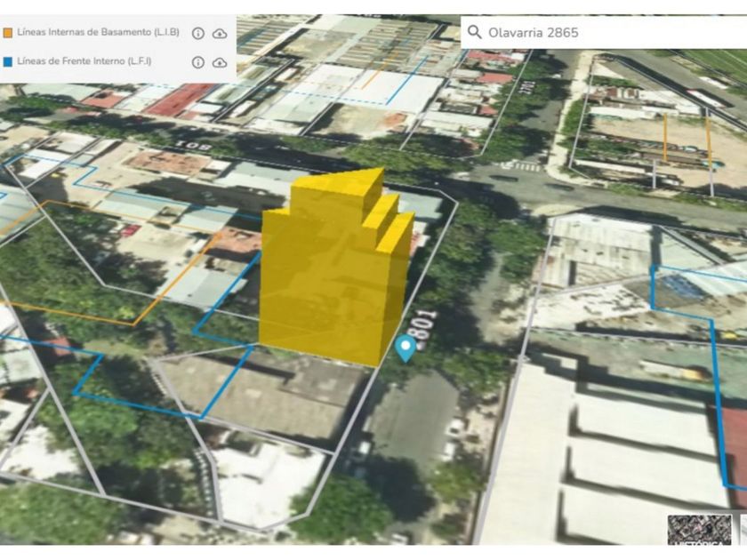Click the blue location pin marker
Viewport: 747px width, 560px height.
tap(406, 348)
